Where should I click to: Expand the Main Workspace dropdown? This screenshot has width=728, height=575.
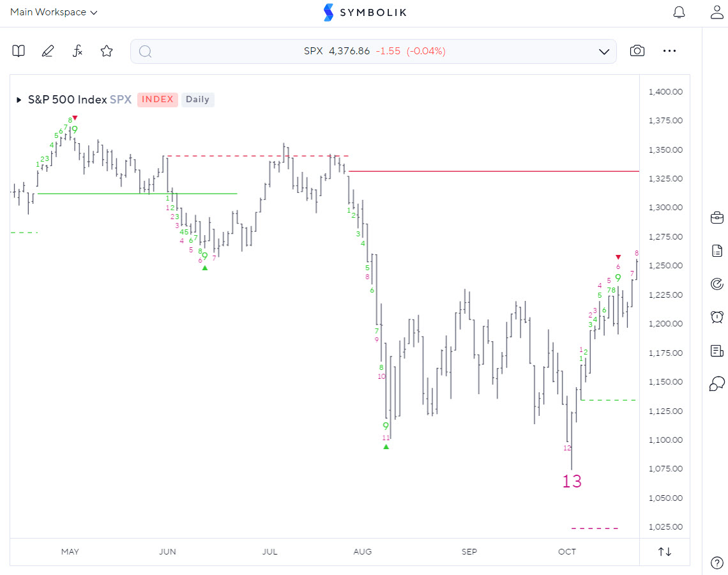click(x=54, y=12)
